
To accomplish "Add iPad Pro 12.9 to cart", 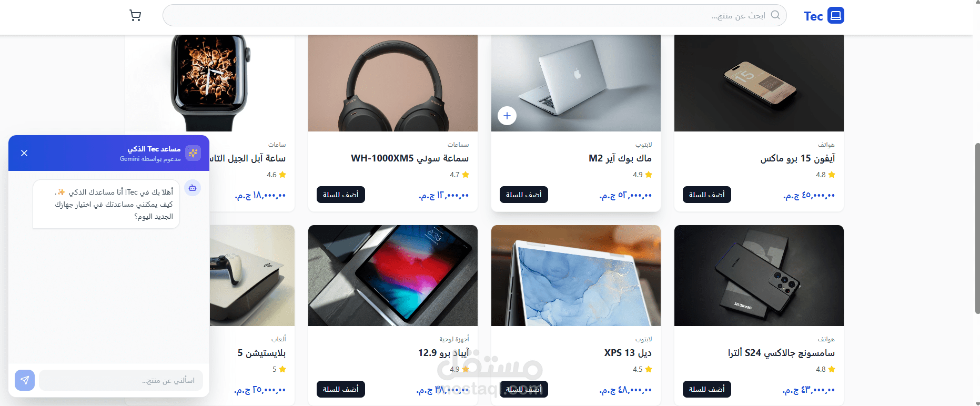I will pyautogui.click(x=340, y=389).
